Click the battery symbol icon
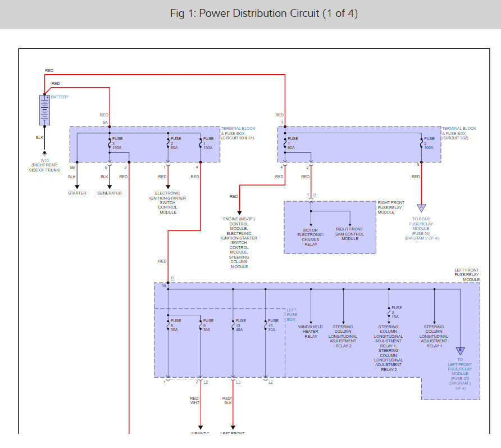This screenshot has width=501, height=448. (44, 110)
